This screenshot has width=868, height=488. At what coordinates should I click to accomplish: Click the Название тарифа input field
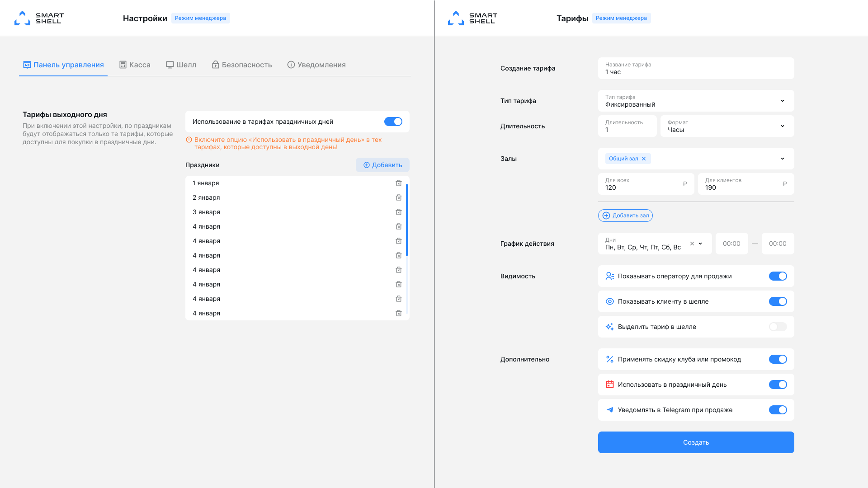696,68
